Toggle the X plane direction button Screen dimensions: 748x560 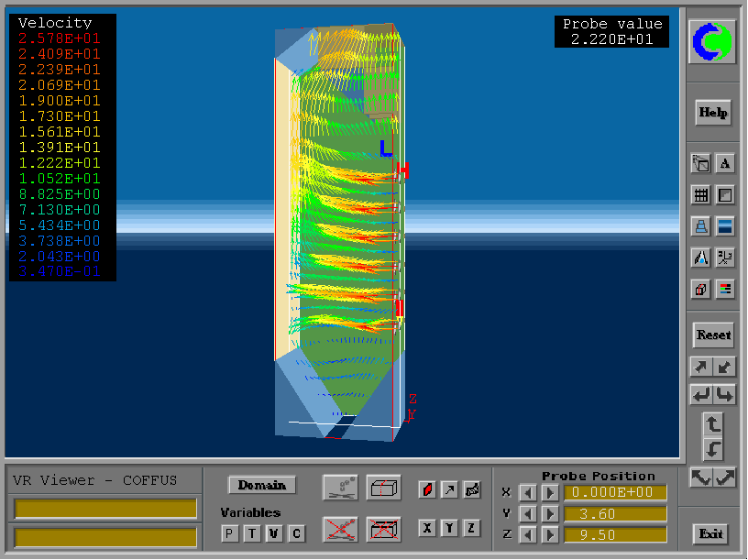pyautogui.click(x=427, y=528)
